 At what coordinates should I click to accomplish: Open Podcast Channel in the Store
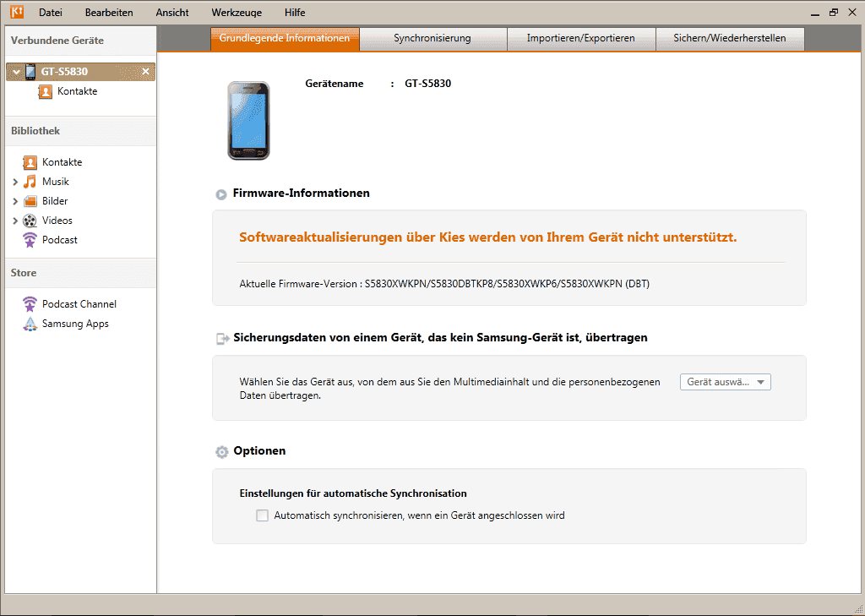coord(79,304)
